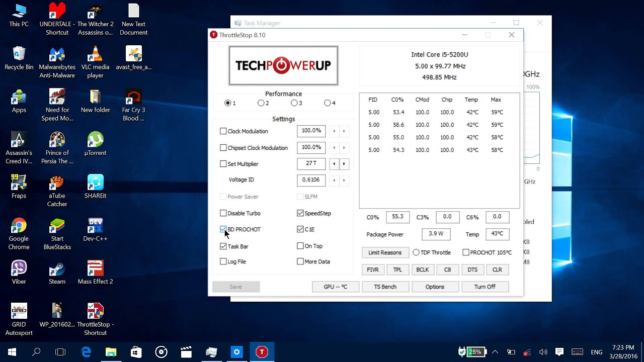Tick the Set Multiplier checkbox
Screen dimensions: 644x362
(x=223, y=164)
